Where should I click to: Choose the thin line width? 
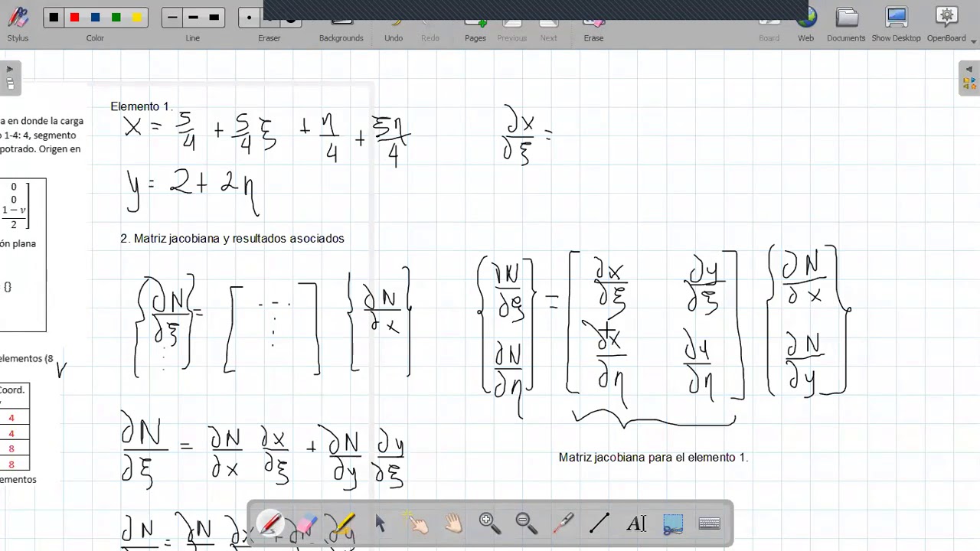pyautogui.click(x=172, y=18)
